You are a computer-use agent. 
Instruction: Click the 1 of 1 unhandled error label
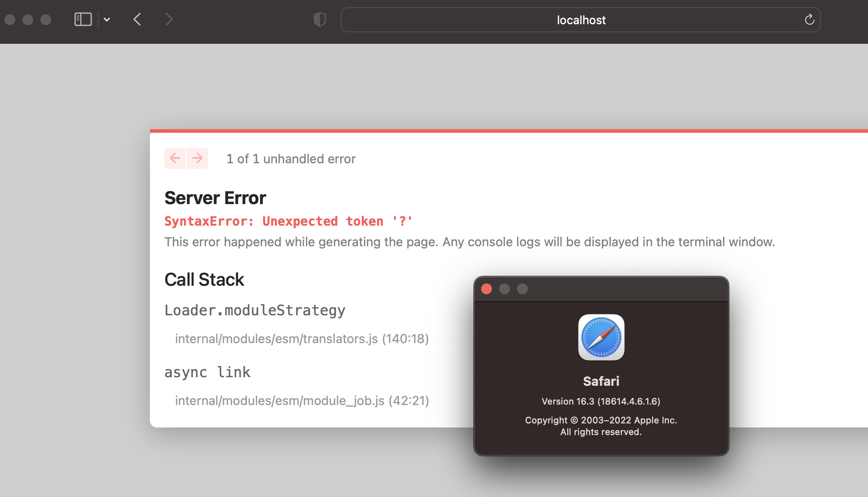(291, 158)
